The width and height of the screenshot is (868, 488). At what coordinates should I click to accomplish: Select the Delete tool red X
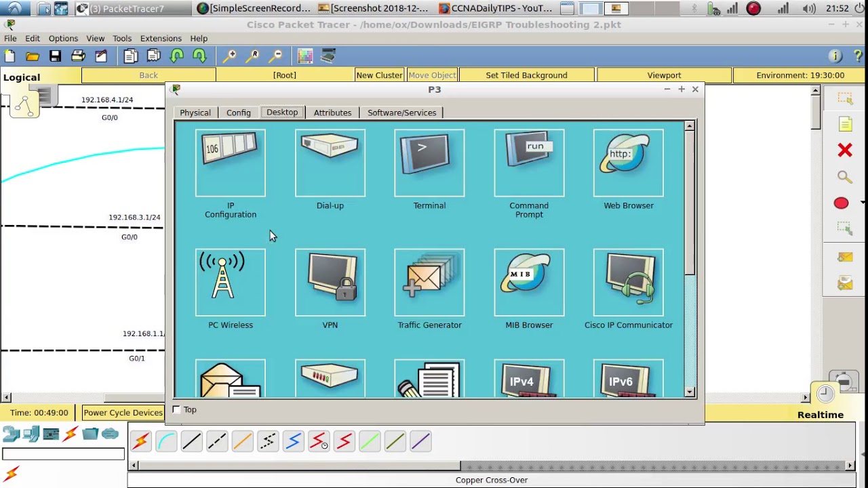click(x=844, y=150)
